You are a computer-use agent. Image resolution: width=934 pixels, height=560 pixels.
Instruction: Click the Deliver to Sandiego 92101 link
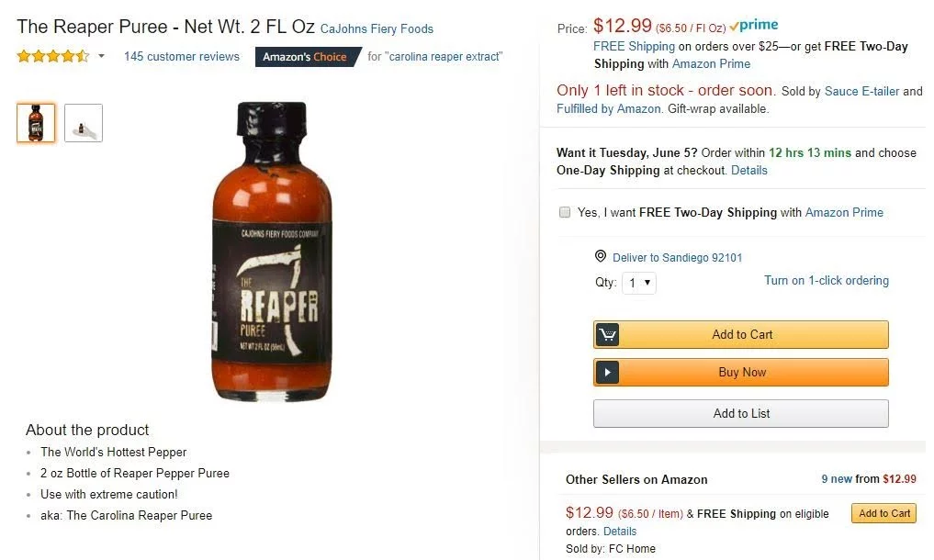(678, 258)
